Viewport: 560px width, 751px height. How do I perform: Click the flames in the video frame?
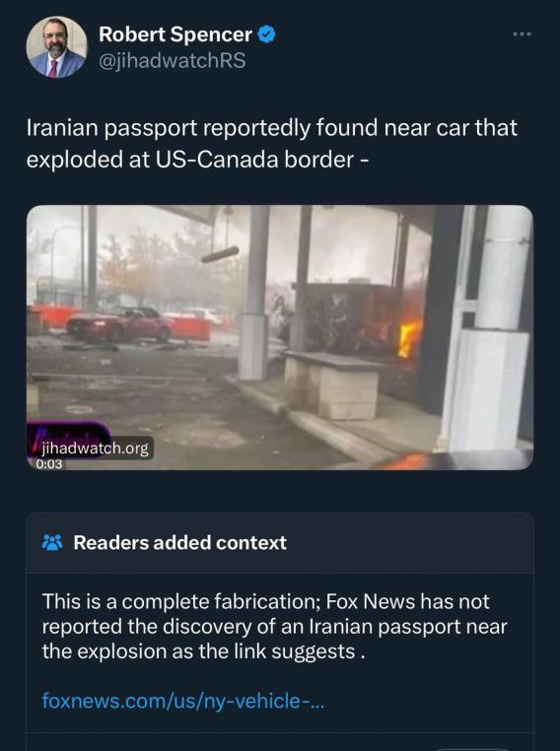409,338
